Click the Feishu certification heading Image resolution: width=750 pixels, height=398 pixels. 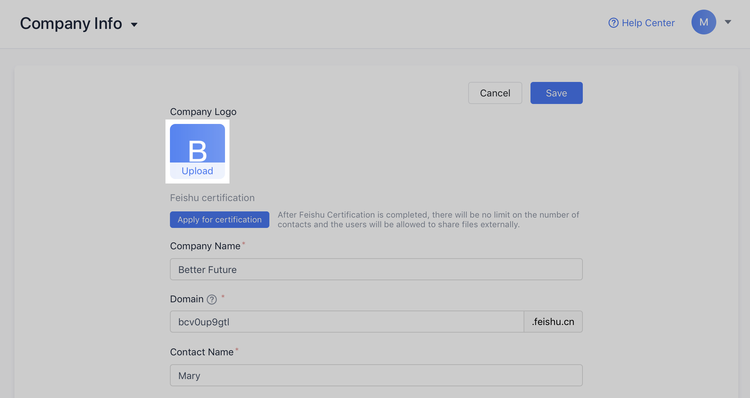tap(212, 198)
